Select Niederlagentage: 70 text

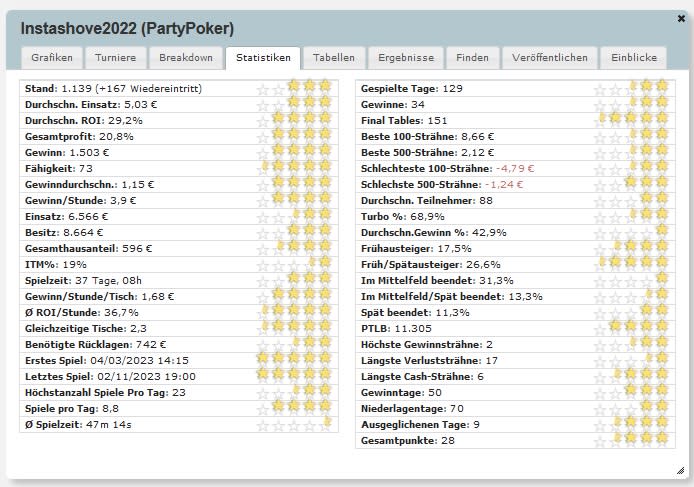click(x=412, y=408)
